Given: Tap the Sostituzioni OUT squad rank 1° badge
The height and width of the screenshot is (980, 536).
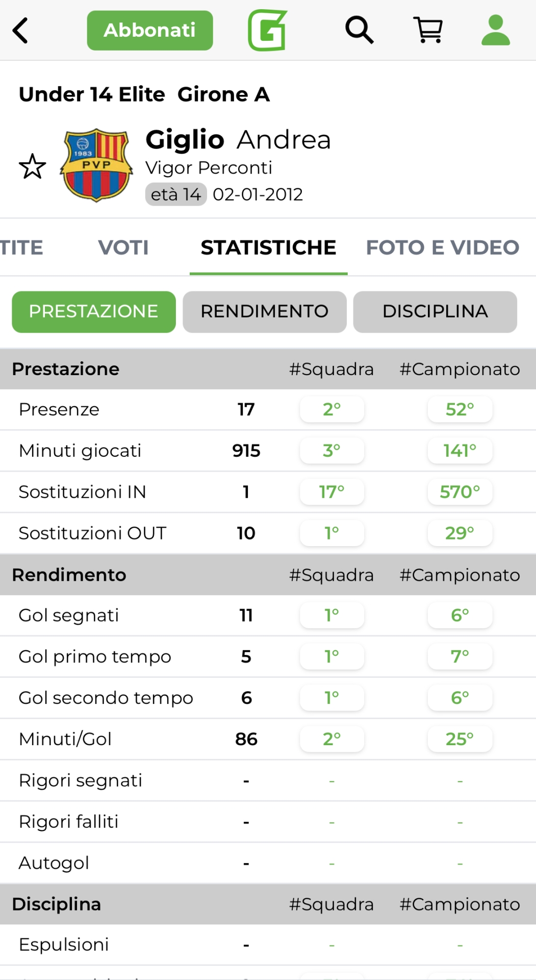Looking at the screenshot, I should (x=332, y=533).
